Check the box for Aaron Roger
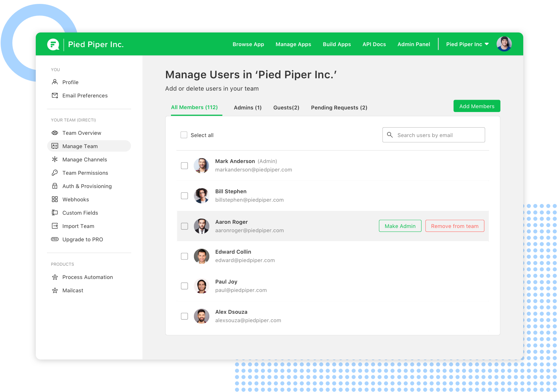559x392 pixels. pos(185,226)
